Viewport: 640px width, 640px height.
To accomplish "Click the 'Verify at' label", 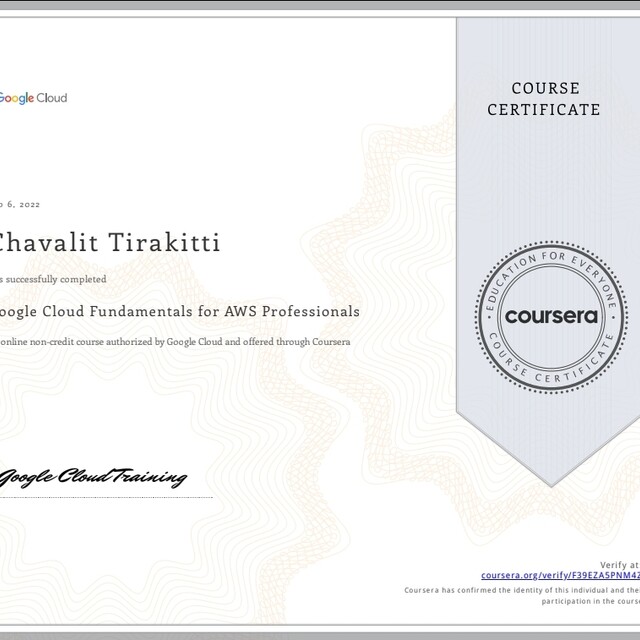I will [620, 565].
